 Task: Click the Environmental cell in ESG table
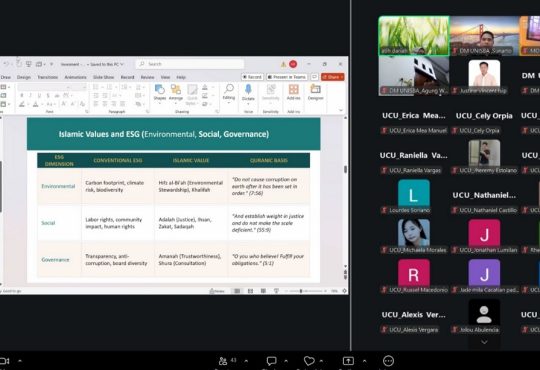(58, 186)
